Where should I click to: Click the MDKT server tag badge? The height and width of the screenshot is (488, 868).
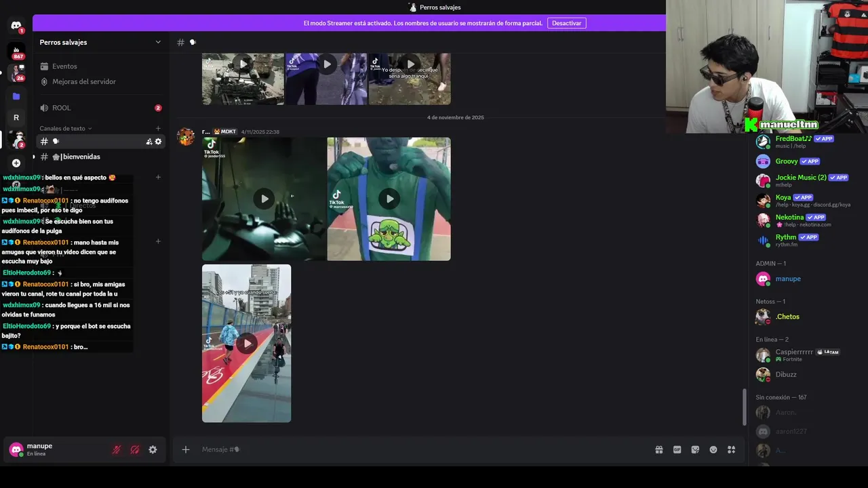225,131
